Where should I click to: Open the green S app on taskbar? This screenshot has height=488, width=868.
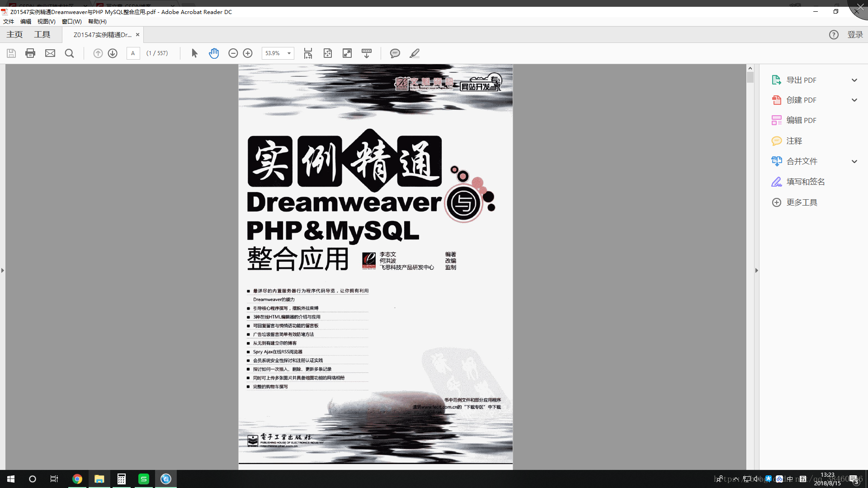point(144,479)
